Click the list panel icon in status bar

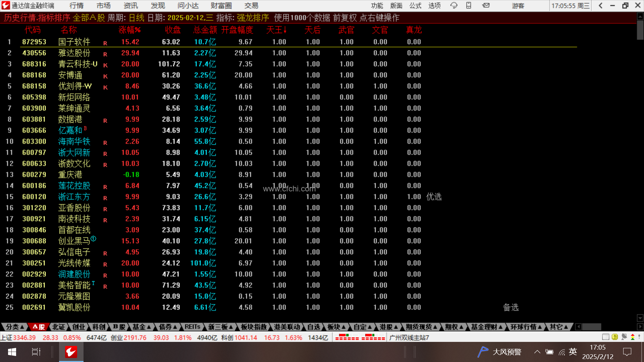coord(605,337)
